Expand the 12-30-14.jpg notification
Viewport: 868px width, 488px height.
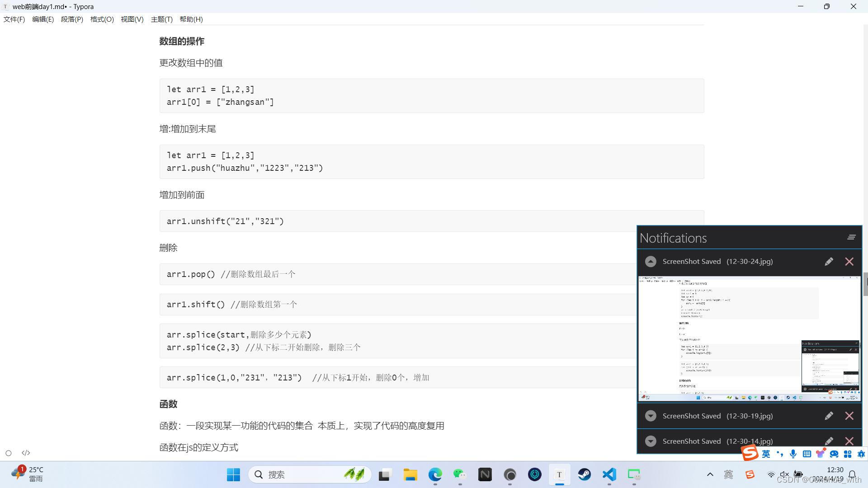click(651, 441)
